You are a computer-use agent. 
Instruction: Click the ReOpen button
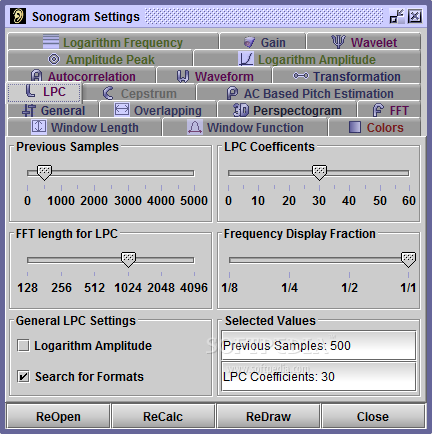click(58, 416)
